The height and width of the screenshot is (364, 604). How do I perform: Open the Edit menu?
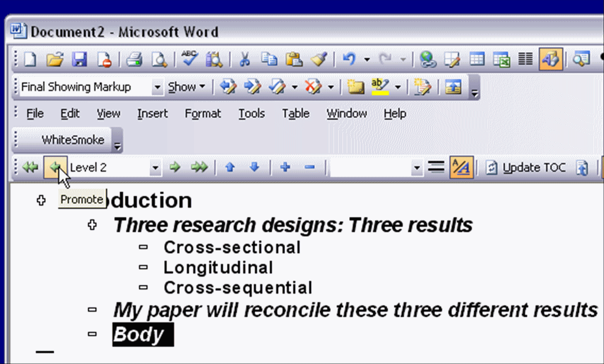[70, 114]
